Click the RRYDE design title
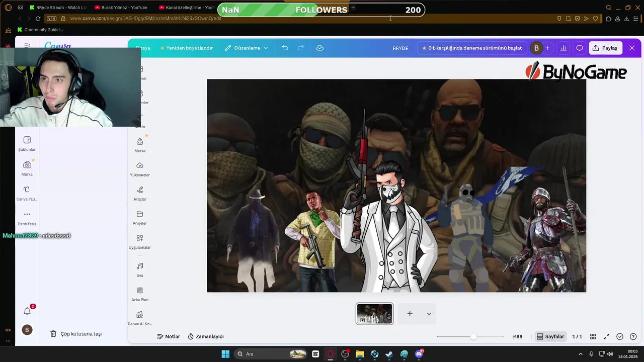Screen dimensions: 644x362 (400, 48)
